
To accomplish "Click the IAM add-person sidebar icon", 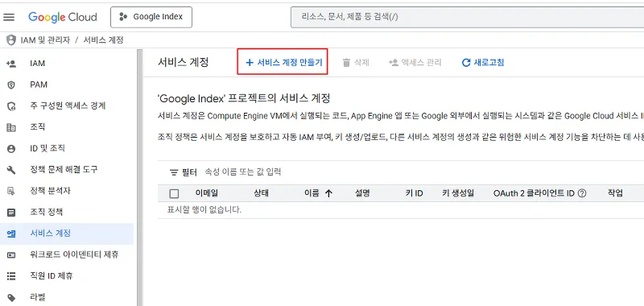I will coord(11,64).
